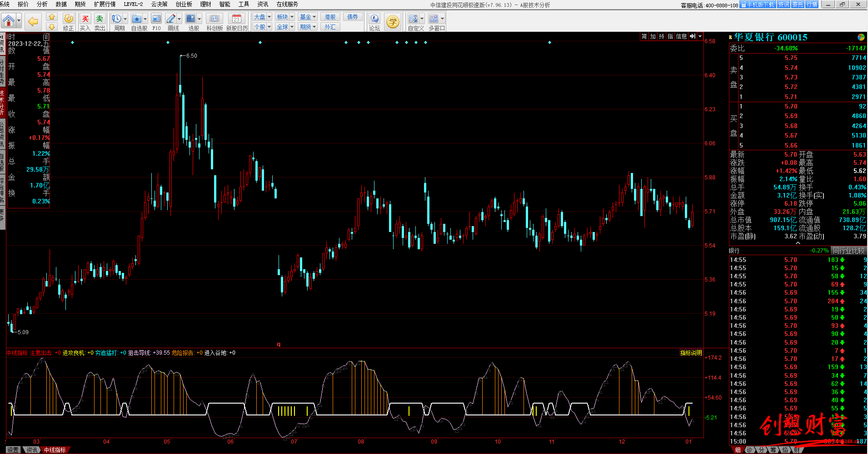868x454 pixels.
Task: Open the 自选股 favorites folder icon
Action: (x=137, y=19)
